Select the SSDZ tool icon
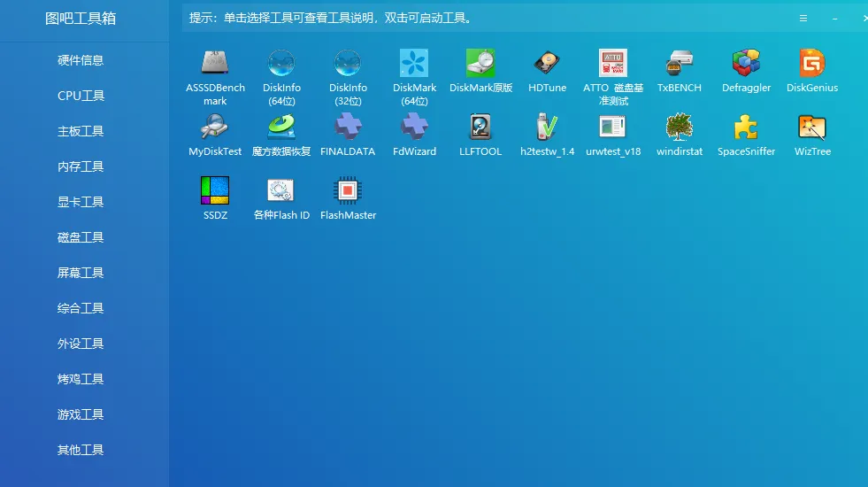 [x=215, y=190]
